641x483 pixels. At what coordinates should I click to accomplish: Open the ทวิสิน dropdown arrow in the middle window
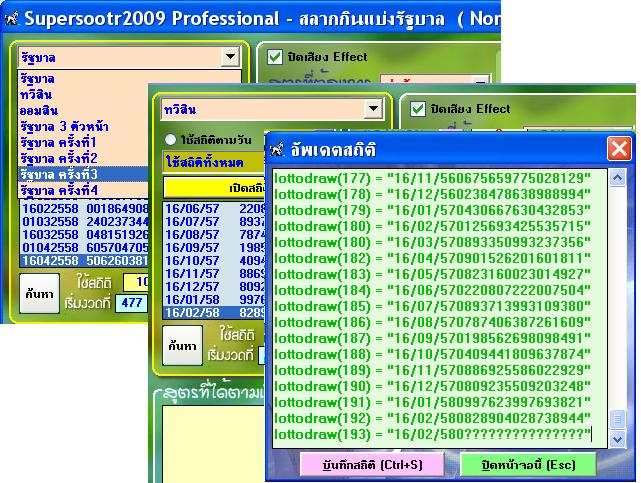tap(373, 109)
